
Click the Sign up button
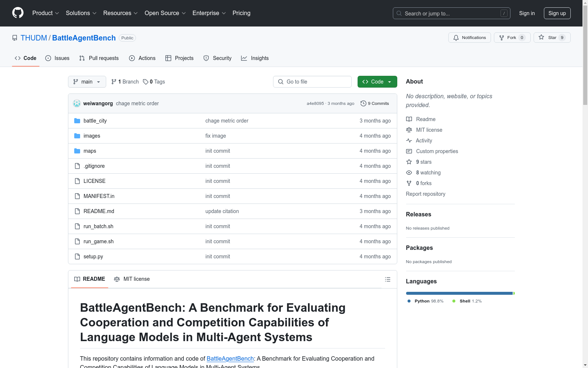[x=557, y=13]
